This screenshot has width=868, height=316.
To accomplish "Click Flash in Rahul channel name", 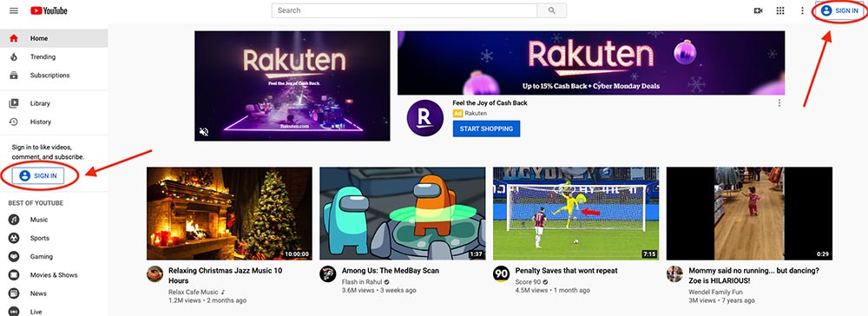I will pyautogui.click(x=362, y=281).
